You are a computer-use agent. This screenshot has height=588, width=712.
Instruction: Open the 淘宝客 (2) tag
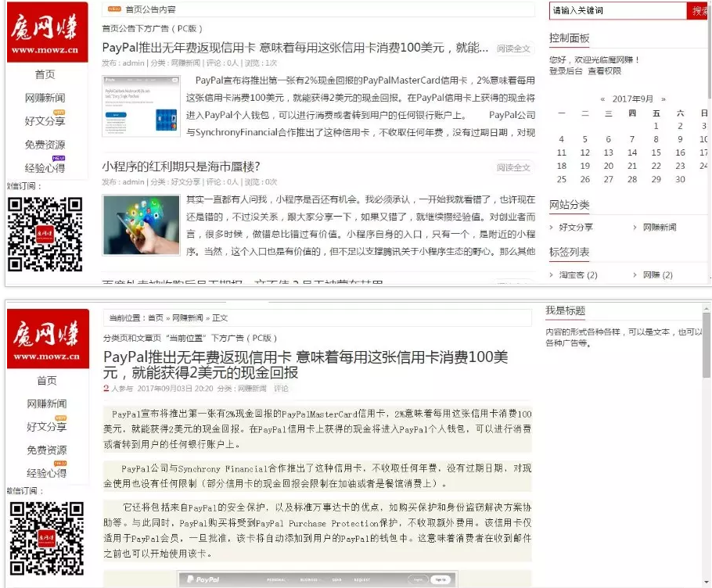pos(578,275)
